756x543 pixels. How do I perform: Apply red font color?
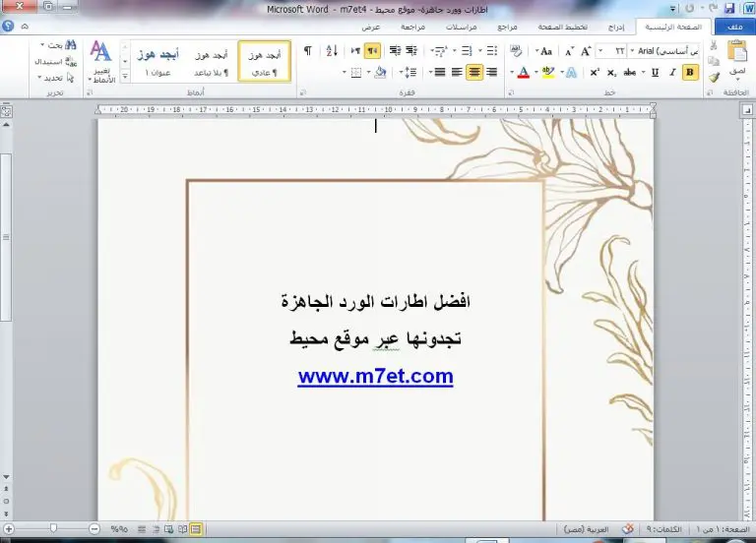523,72
